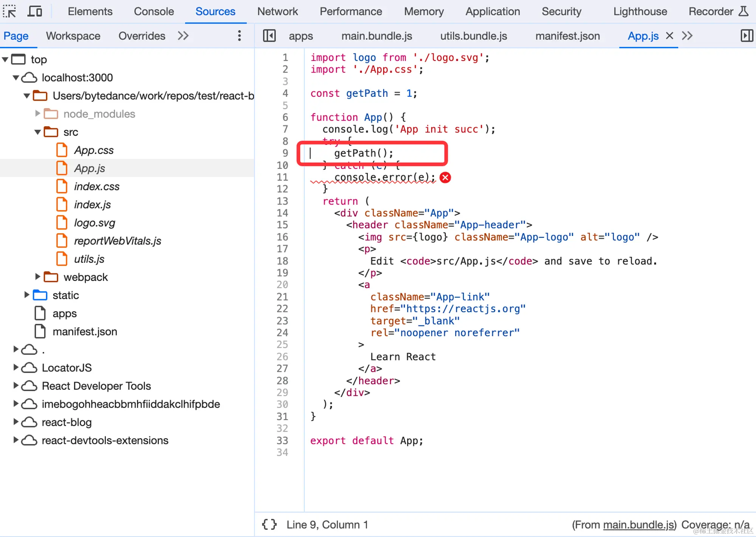
Task: Click the Lighthouse panel icon
Action: pyautogui.click(x=640, y=11)
